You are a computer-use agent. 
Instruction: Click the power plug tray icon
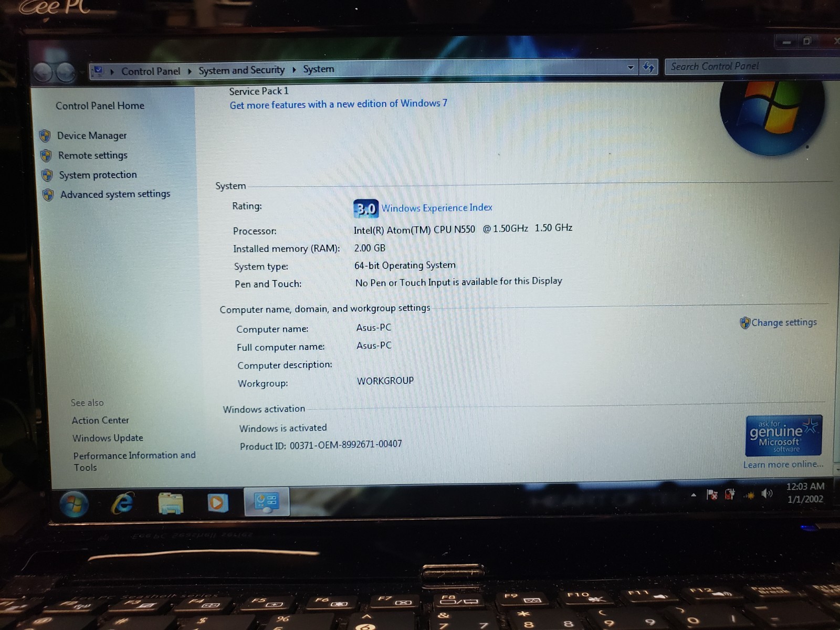point(730,494)
